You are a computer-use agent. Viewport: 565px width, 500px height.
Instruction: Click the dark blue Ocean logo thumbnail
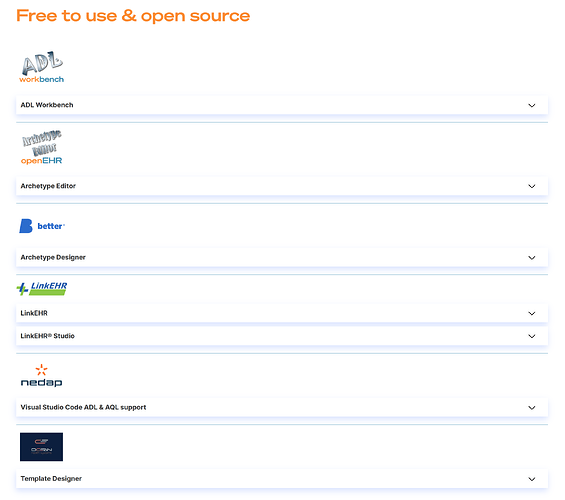click(41, 447)
